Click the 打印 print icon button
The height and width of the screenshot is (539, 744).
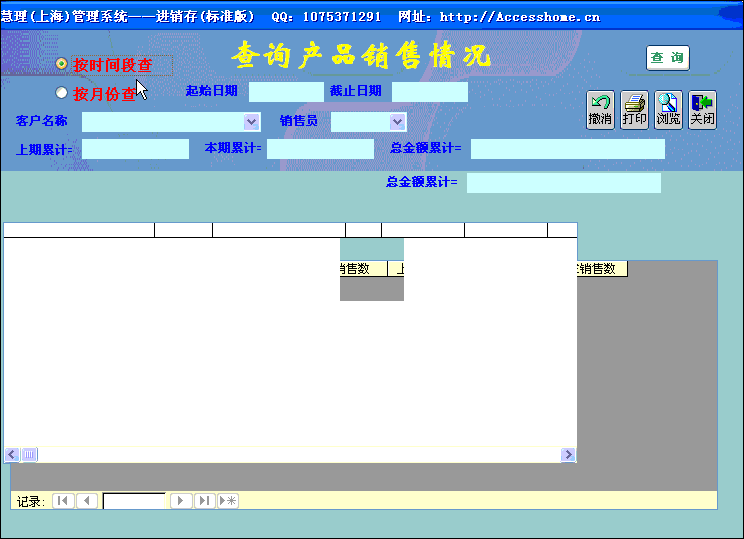point(634,110)
